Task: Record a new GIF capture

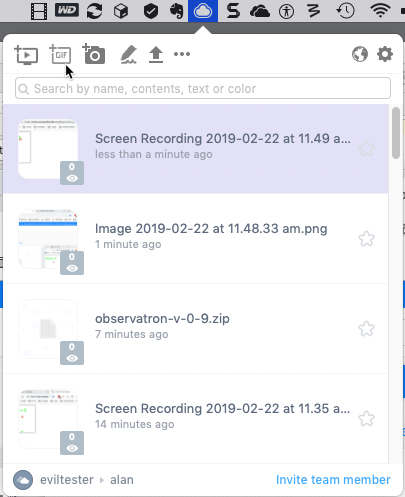Action: click(x=60, y=54)
